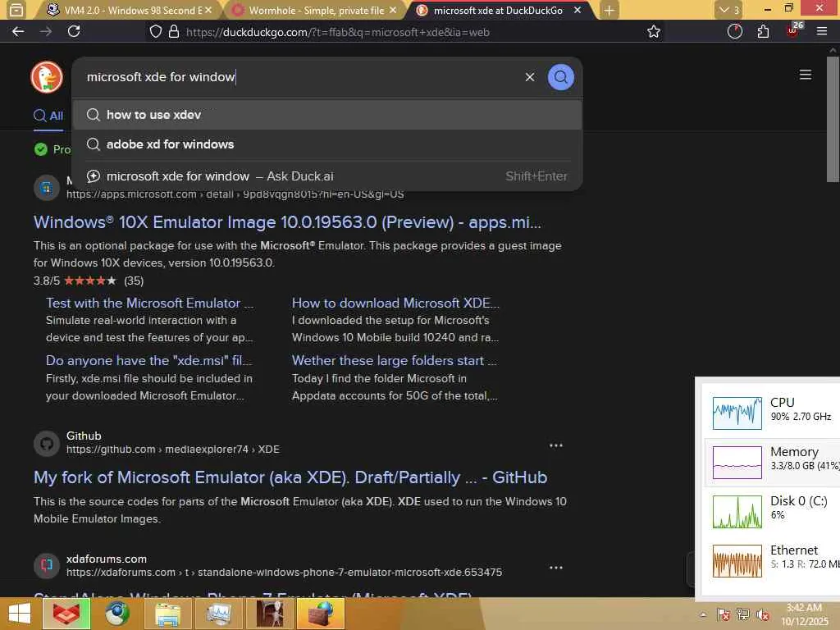Viewport: 840px width, 630px height.
Task: Click the DuckDuckGo logo
Action: click(x=47, y=77)
